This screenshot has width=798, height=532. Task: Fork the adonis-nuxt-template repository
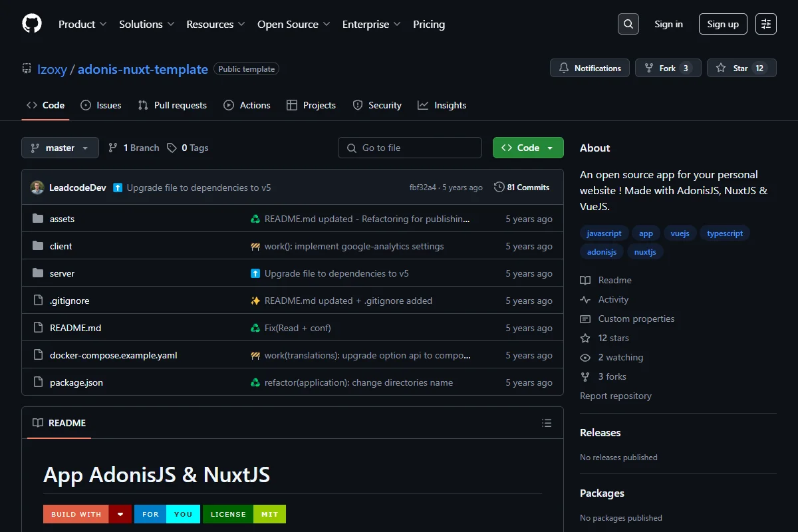(668, 68)
